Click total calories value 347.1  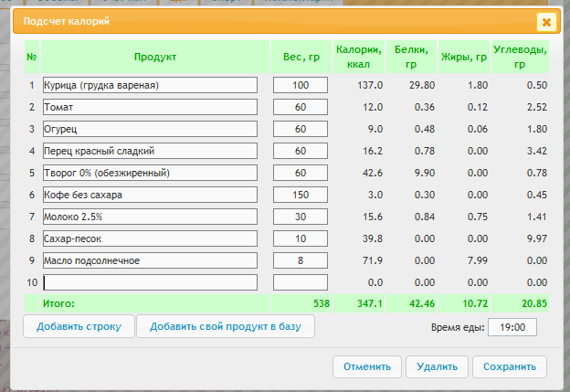click(x=370, y=303)
